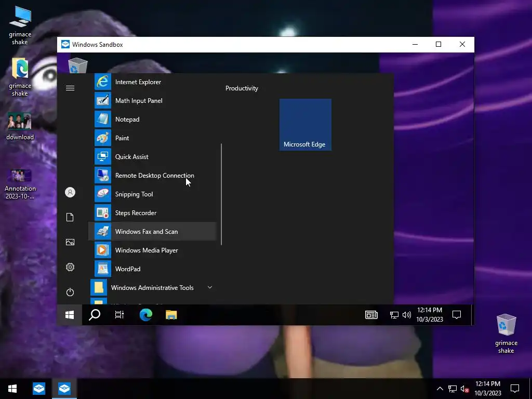Start the Windows Media Player icon
The image size is (532, 399).
pyautogui.click(x=102, y=250)
